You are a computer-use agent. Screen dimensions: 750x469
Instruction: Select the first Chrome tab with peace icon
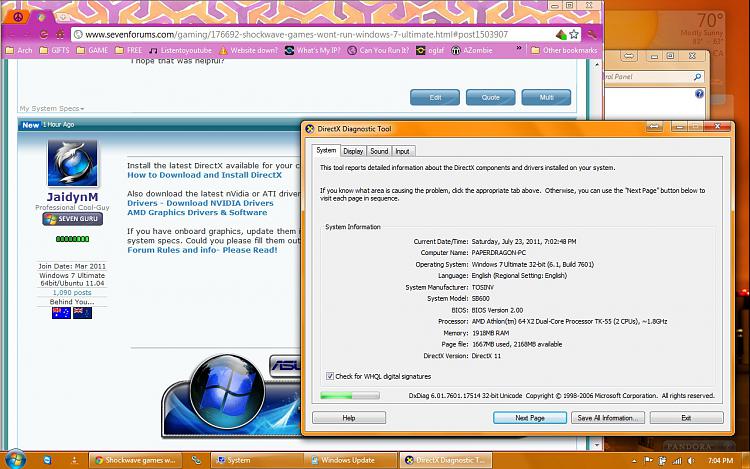(18, 18)
